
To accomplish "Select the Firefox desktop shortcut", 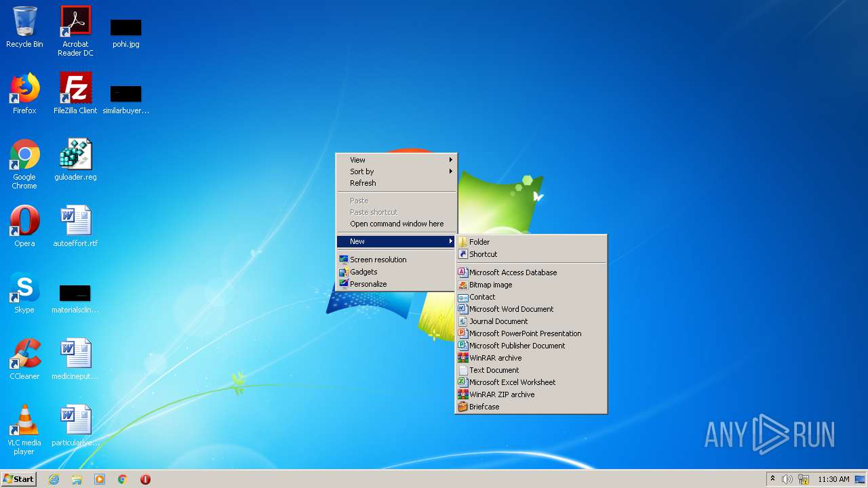I will pos(24,94).
